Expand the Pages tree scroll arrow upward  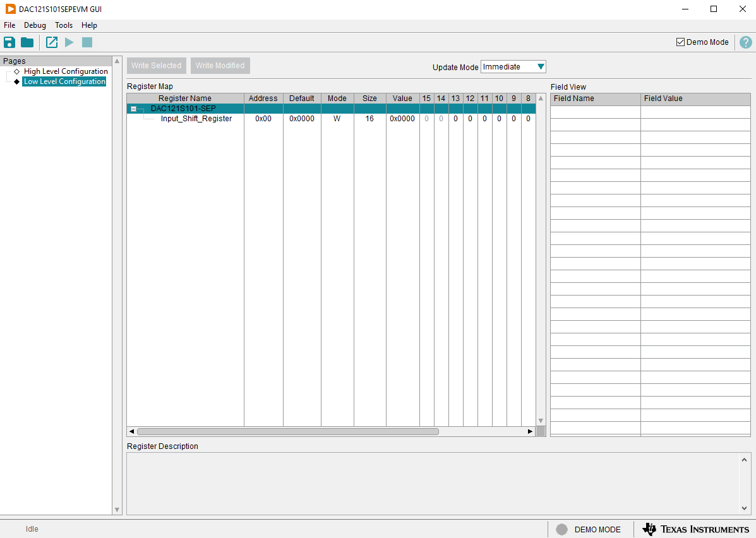click(117, 61)
